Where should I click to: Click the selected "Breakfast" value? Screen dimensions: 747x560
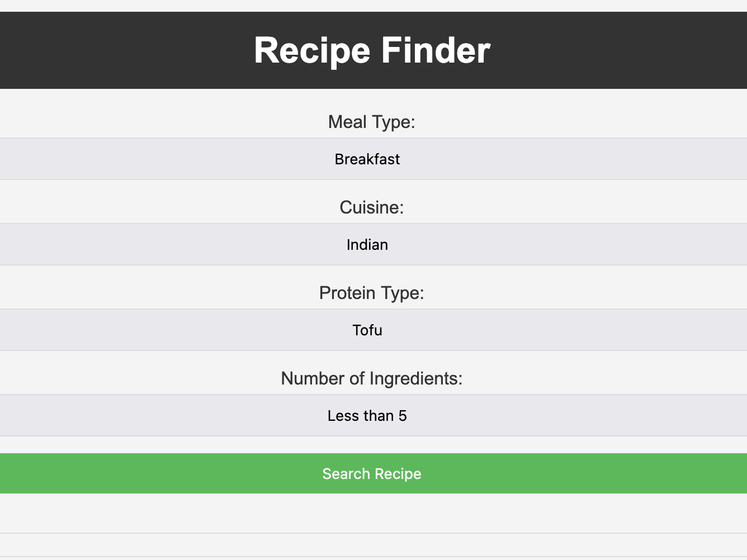[x=367, y=159]
